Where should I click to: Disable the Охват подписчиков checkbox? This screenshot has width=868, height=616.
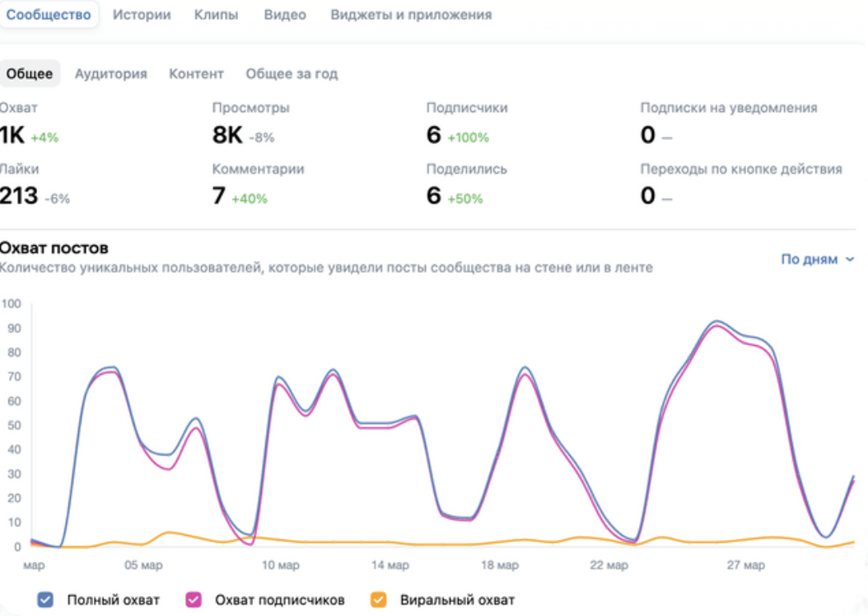coord(195,600)
